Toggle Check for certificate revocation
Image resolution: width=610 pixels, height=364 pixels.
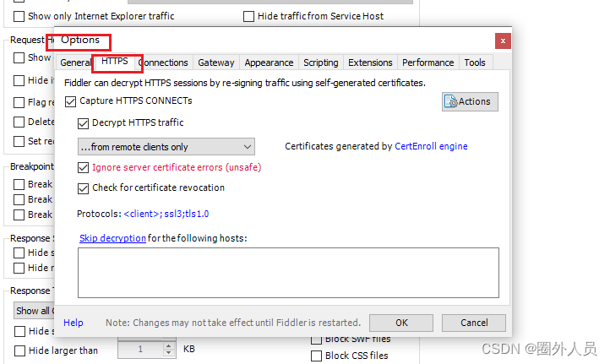tap(84, 188)
